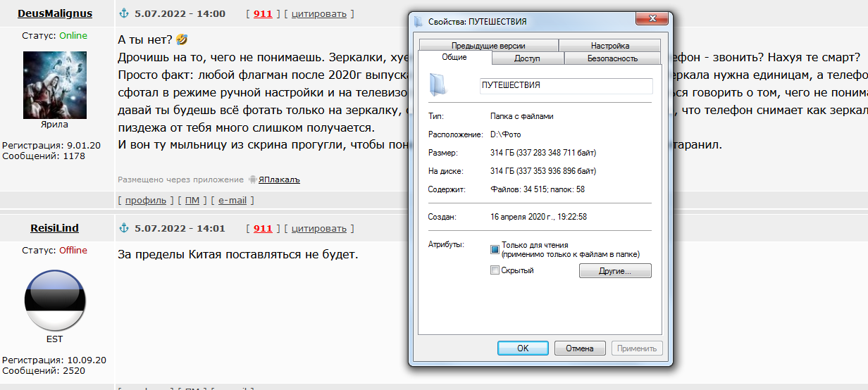Click the folder name field ПУТЕШЕСТВИЯ
Screen dimensions: 868x390
[x=565, y=85]
